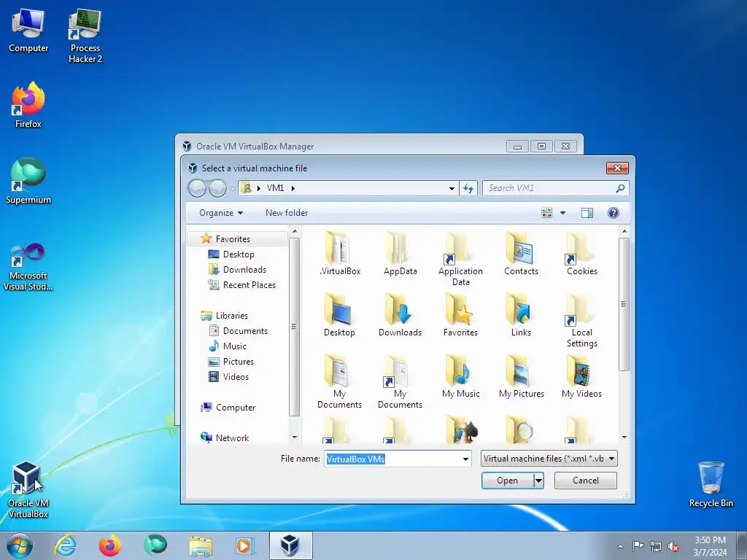
Task: Show hidden tray icons arrow
Action: (620, 546)
